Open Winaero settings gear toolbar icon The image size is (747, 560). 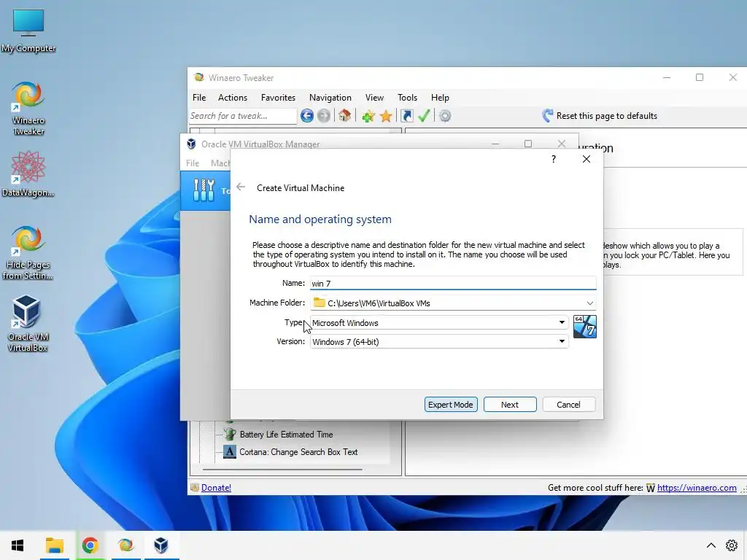point(445,116)
